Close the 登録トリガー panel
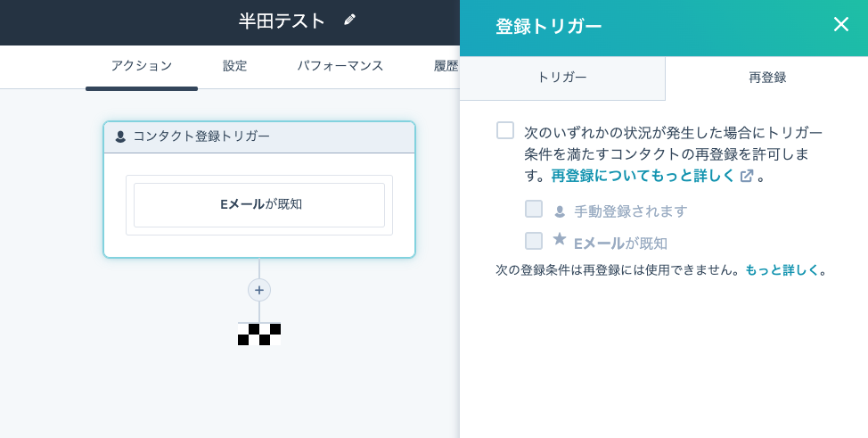Image resolution: width=868 pixels, height=438 pixels. tap(840, 24)
